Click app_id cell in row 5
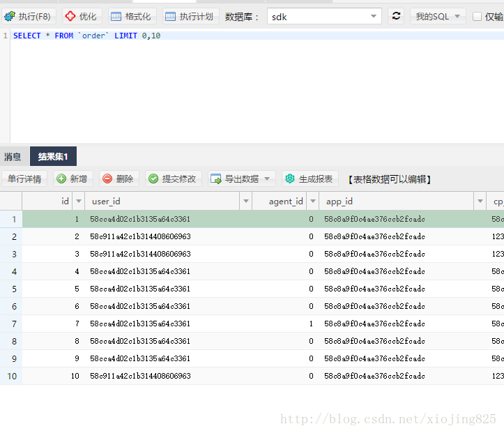Image resolution: width=504 pixels, height=433 pixels. point(403,289)
